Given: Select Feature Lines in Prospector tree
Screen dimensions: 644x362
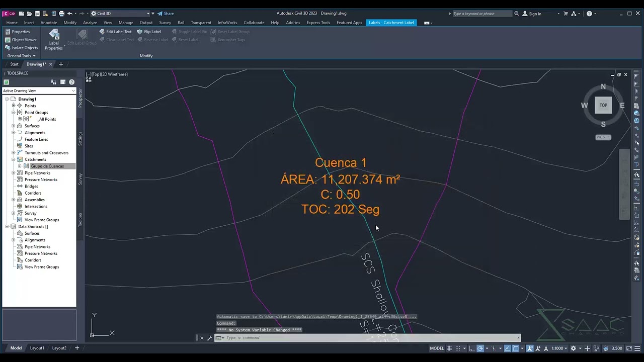Looking at the screenshot, I should (36, 139).
